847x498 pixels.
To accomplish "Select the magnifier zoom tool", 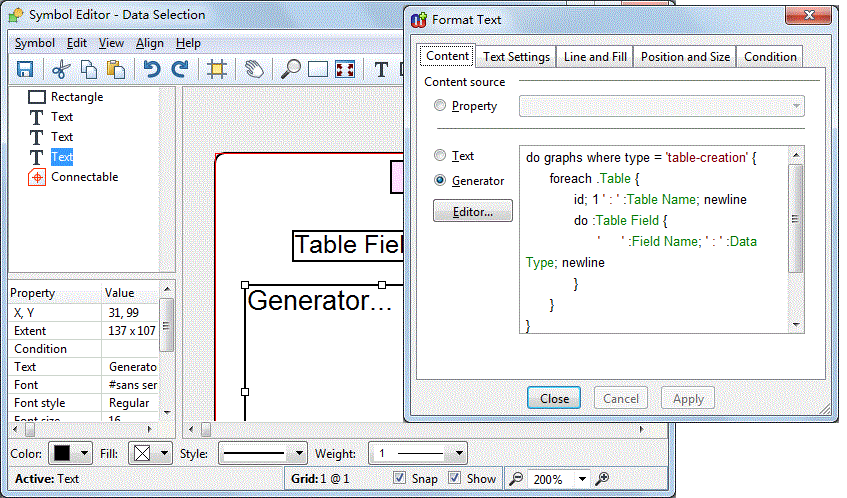I will pyautogui.click(x=290, y=69).
